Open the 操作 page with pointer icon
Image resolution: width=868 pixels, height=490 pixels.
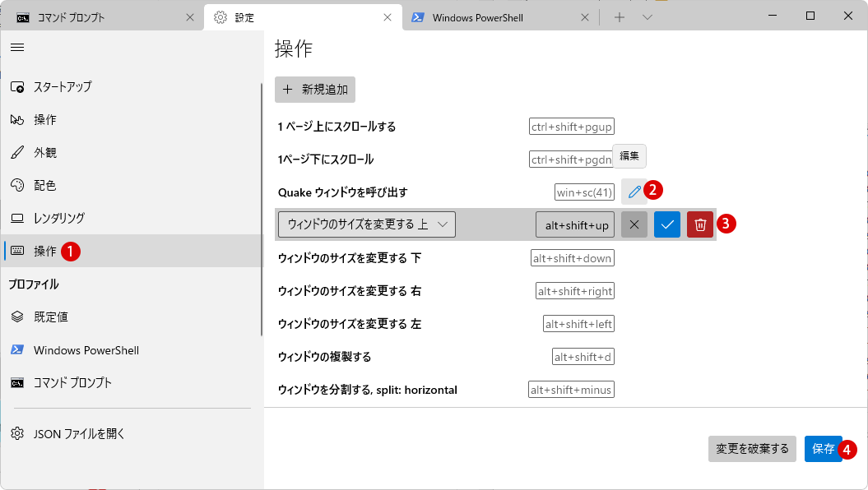(131, 119)
